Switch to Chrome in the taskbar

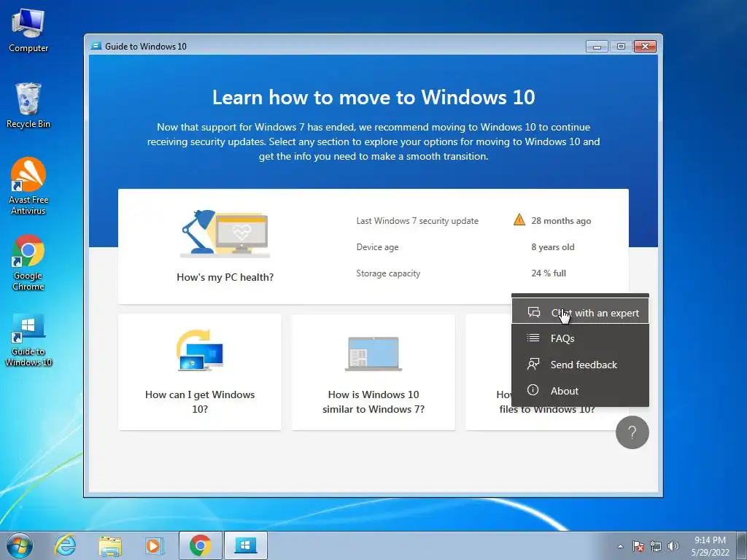(200, 545)
